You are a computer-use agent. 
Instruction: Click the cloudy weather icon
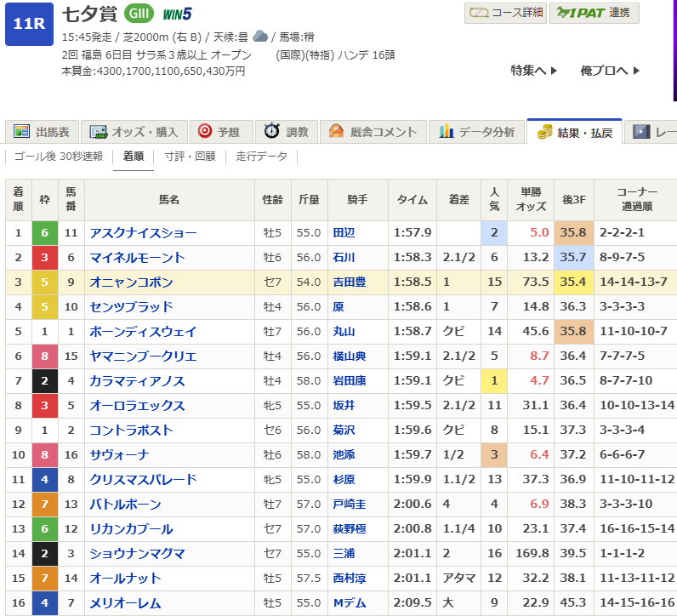(260, 37)
